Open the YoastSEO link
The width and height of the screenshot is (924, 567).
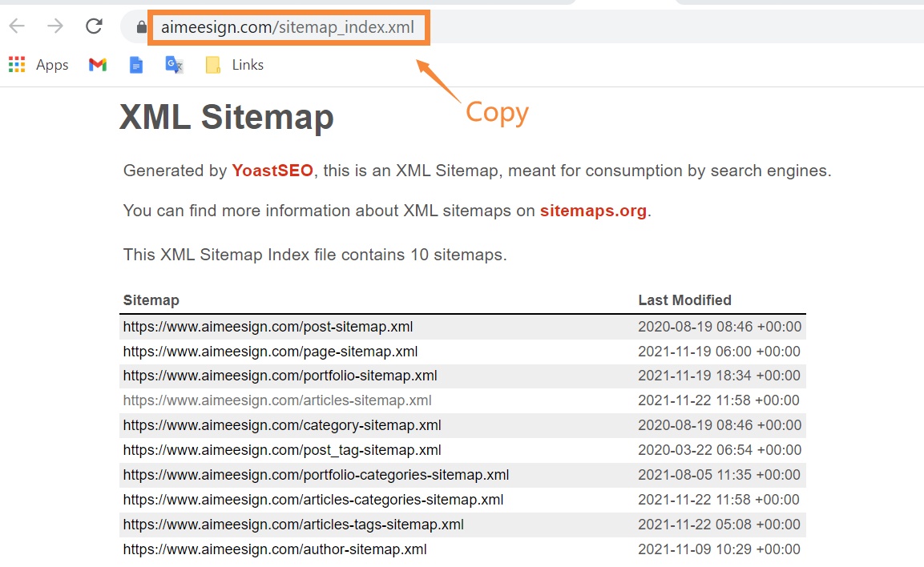click(x=272, y=171)
